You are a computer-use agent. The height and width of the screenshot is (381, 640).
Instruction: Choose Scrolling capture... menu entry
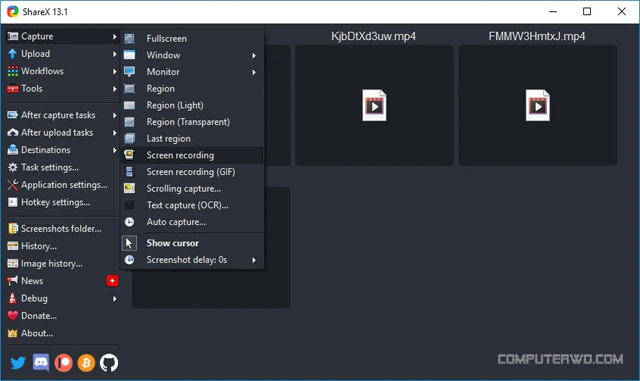(192, 189)
